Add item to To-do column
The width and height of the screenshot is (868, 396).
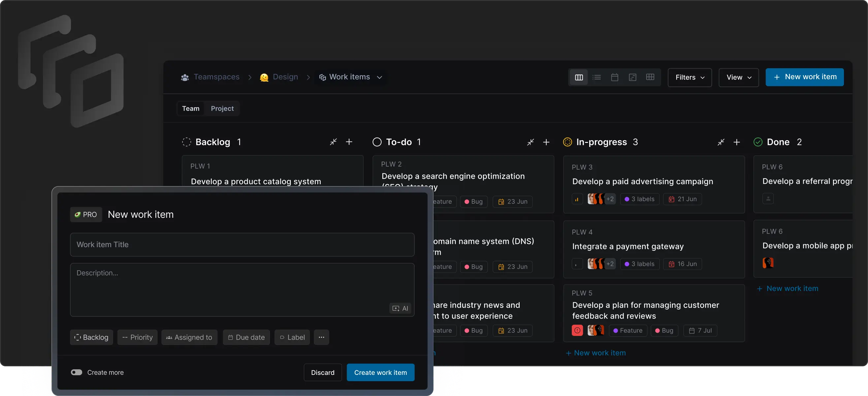(x=546, y=142)
